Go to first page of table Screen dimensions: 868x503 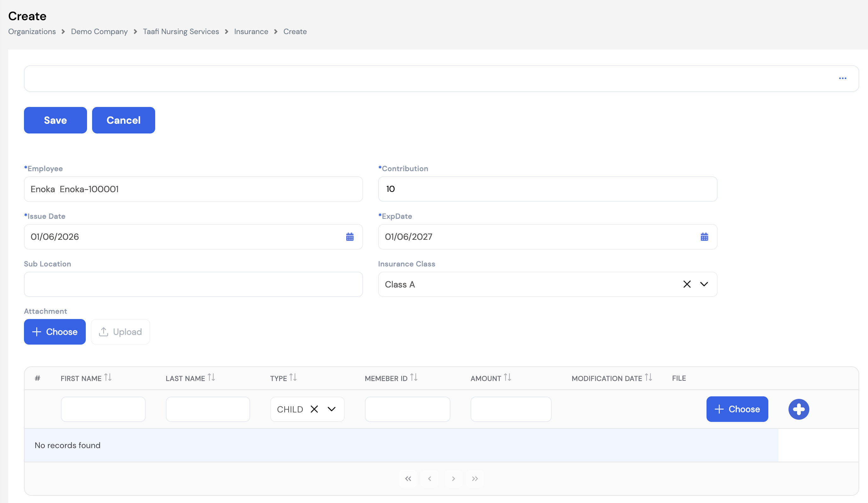[x=408, y=478]
